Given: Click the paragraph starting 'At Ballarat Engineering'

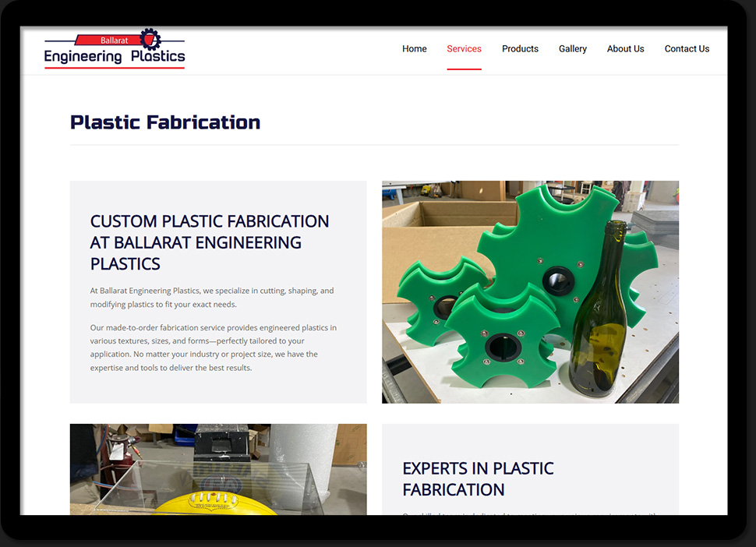Looking at the screenshot, I should coord(211,298).
